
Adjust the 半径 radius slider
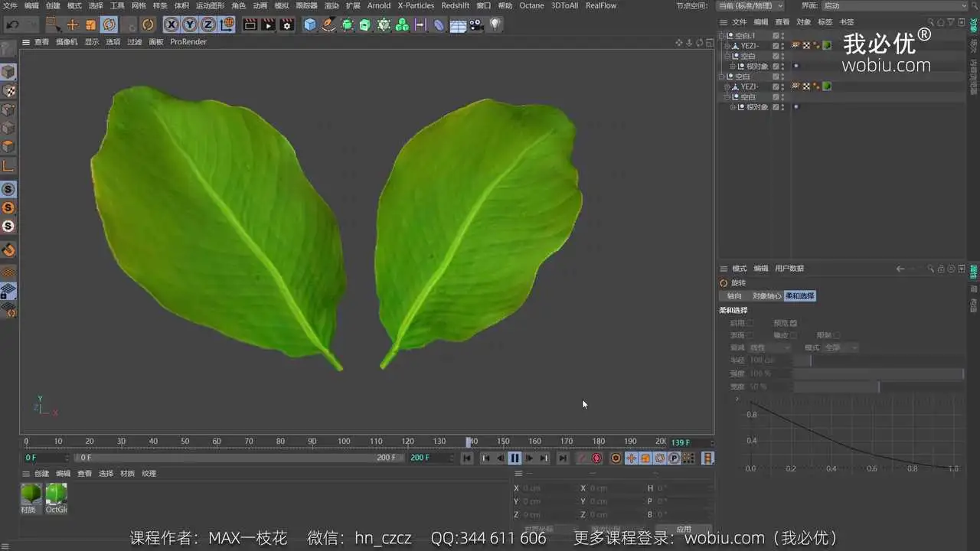(878, 360)
